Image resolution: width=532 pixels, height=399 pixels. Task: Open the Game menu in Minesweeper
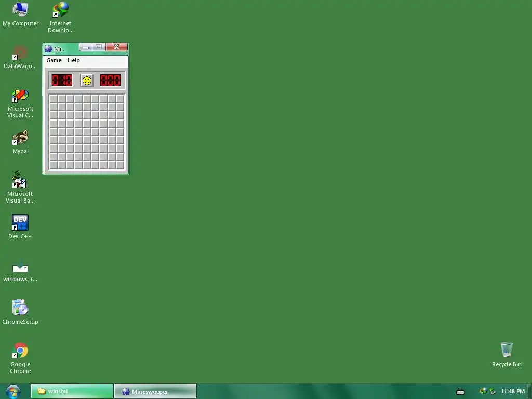coord(54,60)
